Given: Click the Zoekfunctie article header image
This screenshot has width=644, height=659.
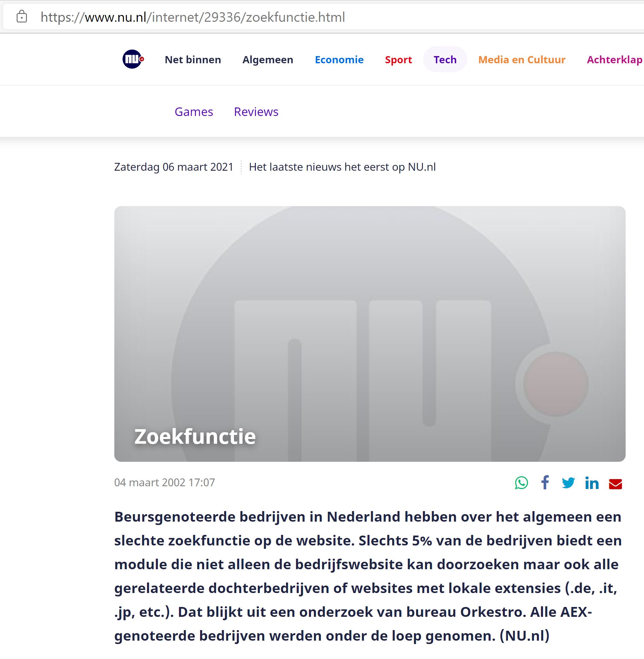Looking at the screenshot, I should point(369,306).
